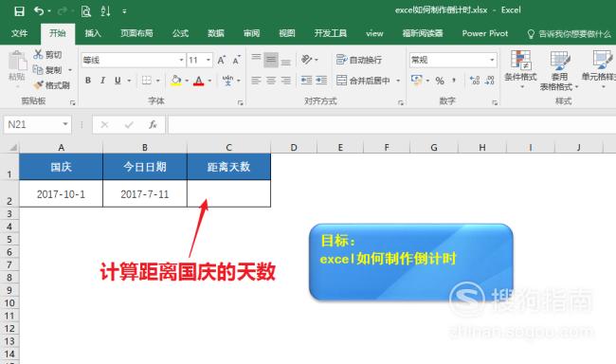Align text to top
The image size is (616, 364).
tap(256, 59)
